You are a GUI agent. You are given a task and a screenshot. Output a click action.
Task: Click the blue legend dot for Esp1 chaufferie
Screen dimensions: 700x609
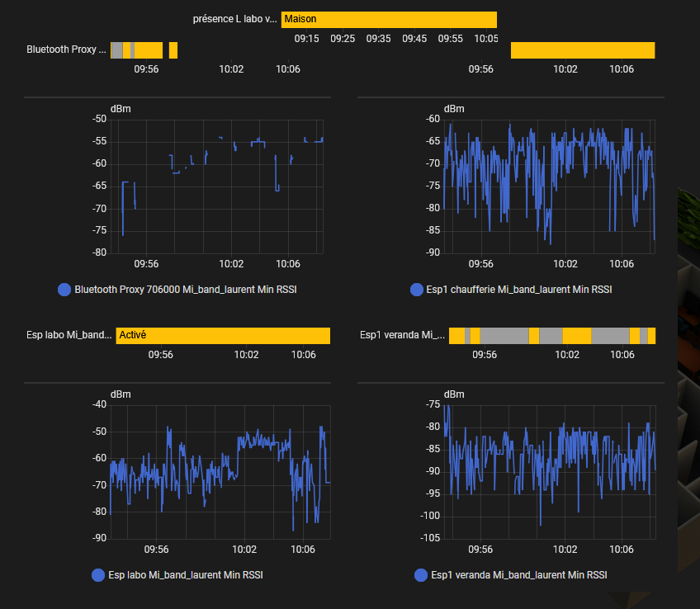tap(416, 290)
